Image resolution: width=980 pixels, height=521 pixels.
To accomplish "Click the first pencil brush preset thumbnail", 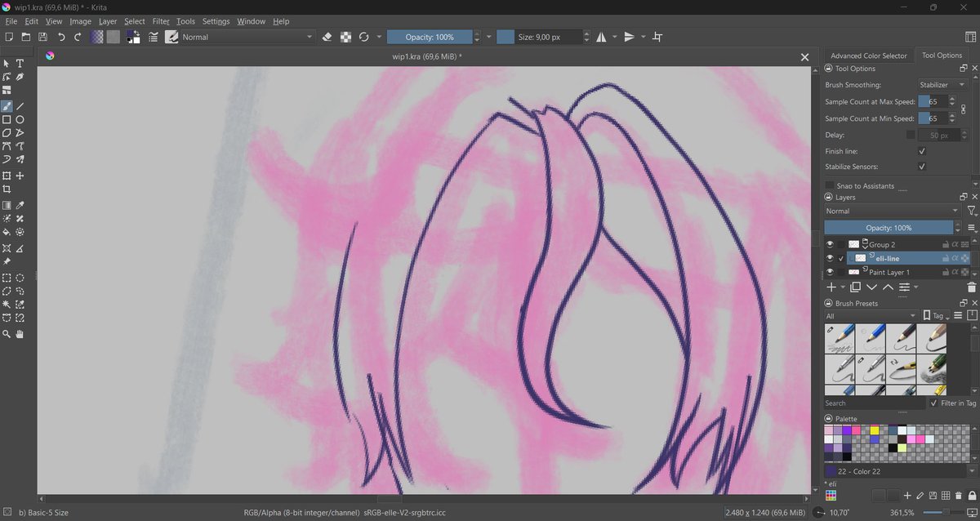I will [840, 338].
